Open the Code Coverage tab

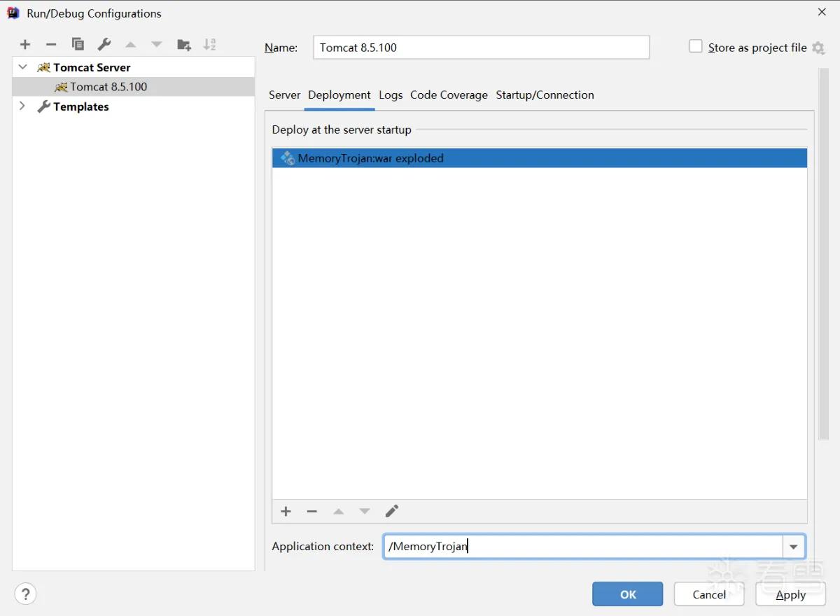coord(449,95)
